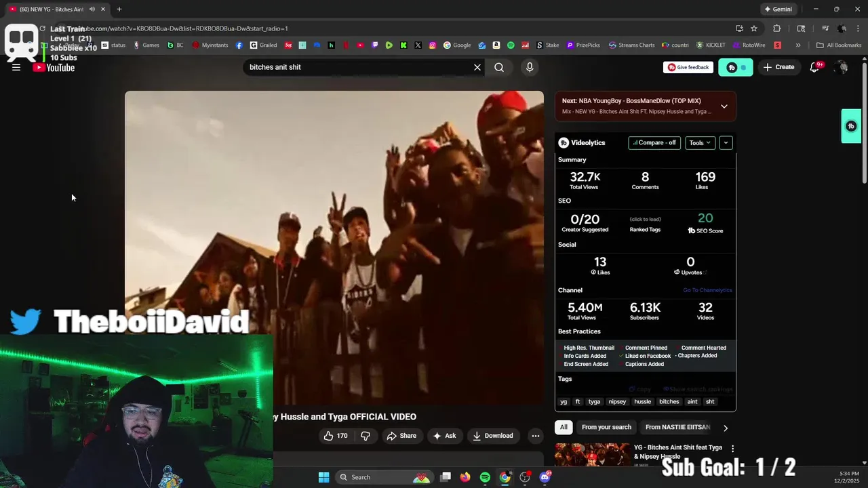868x488 pixels.
Task: Open the notifications bell
Action: point(815,67)
